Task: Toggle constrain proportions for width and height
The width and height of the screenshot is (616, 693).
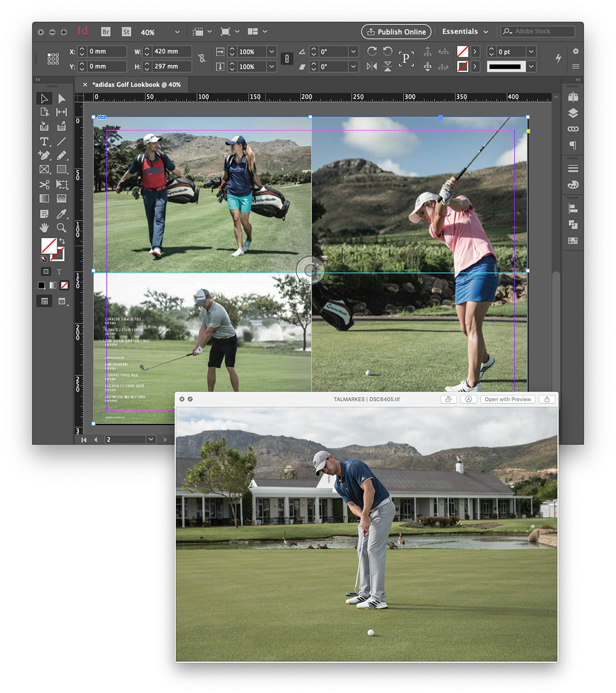Action: point(202,59)
